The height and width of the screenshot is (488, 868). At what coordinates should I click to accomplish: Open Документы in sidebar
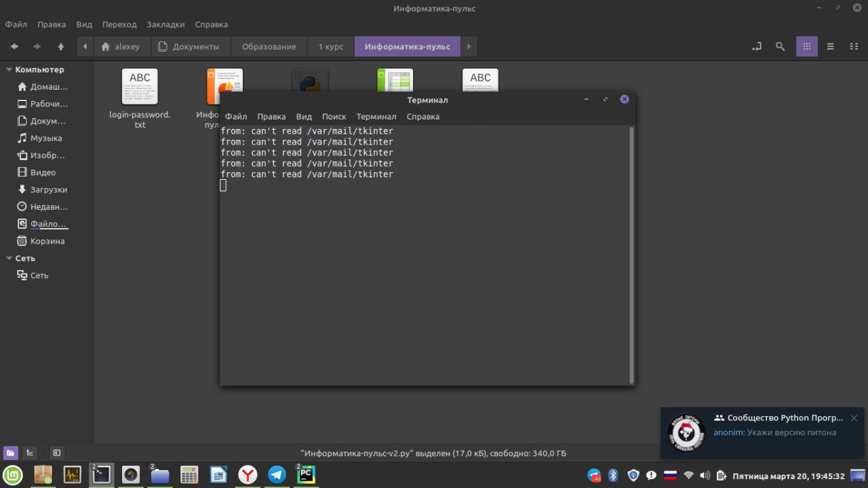click(43, 121)
